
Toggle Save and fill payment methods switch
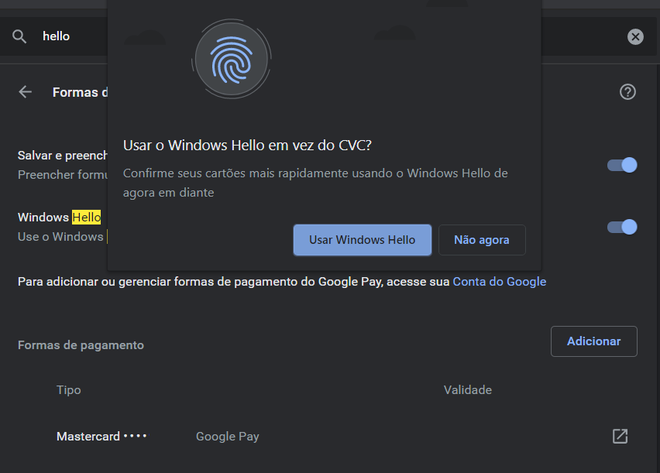pos(622,165)
